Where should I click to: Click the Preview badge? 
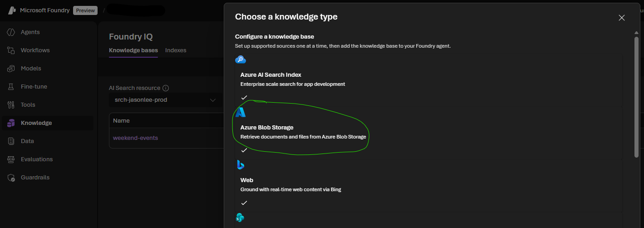(x=85, y=10)
